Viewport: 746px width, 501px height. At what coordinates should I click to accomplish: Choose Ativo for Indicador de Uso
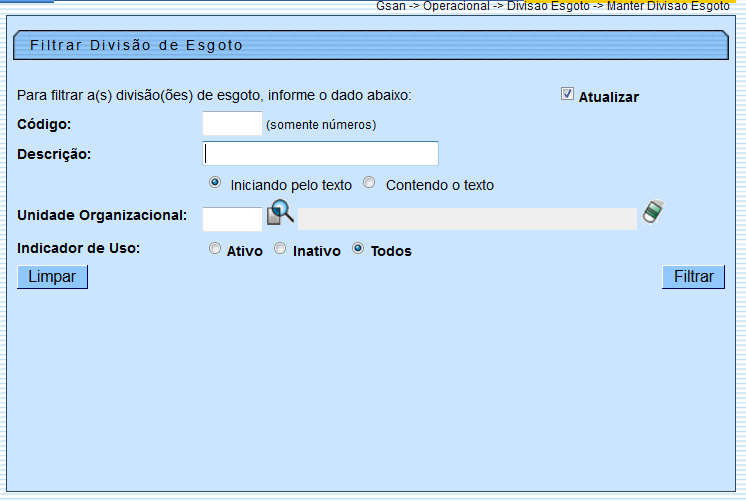pos(215,249)
